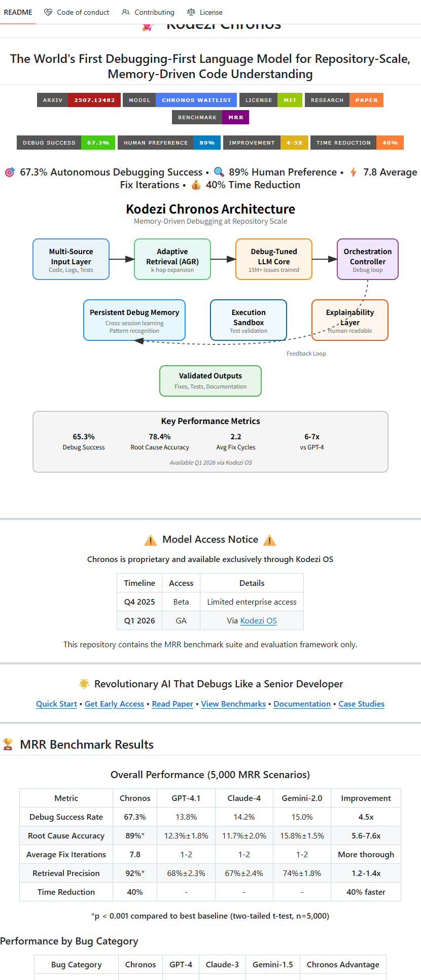
Task: Click the '40% faster' table cell
Action: pyautogui.click(x=366, y=892)
